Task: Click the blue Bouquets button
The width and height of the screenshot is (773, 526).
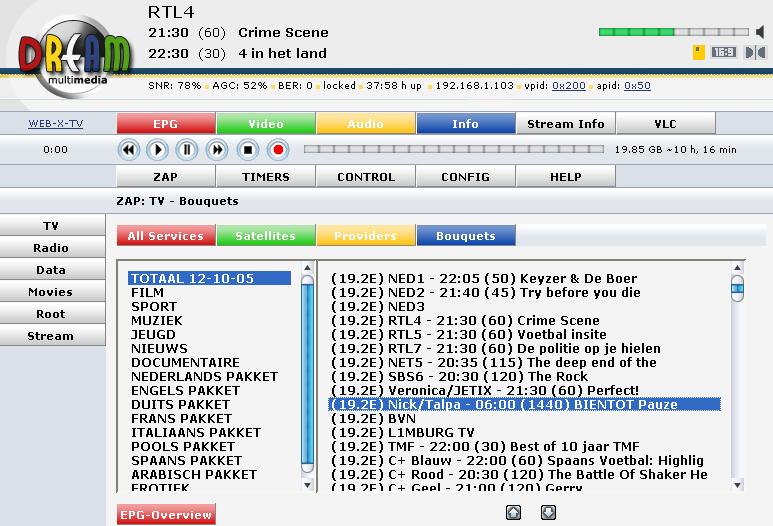Action: (x=466, y=236)
